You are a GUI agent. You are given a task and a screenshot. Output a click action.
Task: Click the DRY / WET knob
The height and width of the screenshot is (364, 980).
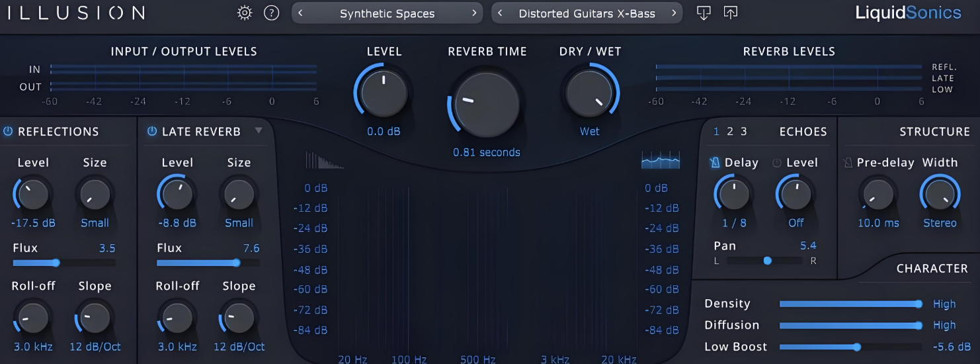589,93
